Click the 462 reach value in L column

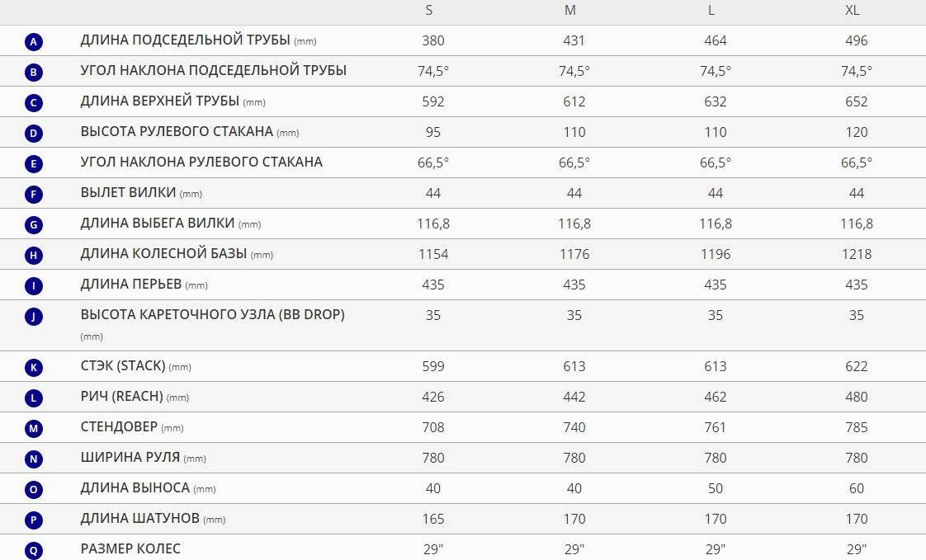716,398
